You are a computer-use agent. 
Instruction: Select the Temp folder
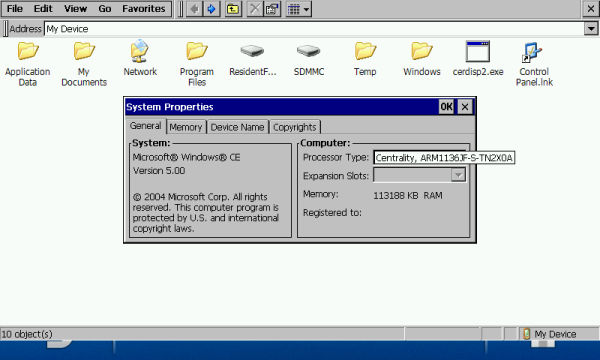click(365, 59)
